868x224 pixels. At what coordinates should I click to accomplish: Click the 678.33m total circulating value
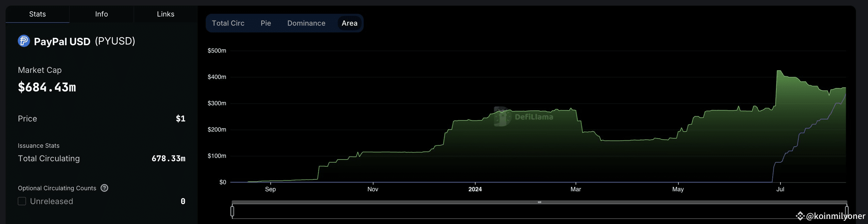click(x=168, y=159)
